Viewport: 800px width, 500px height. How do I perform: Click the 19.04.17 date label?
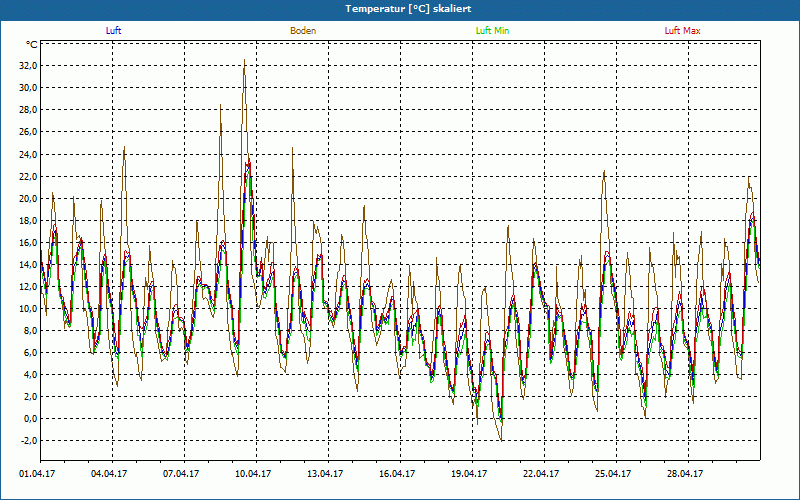tap(469, 473)
